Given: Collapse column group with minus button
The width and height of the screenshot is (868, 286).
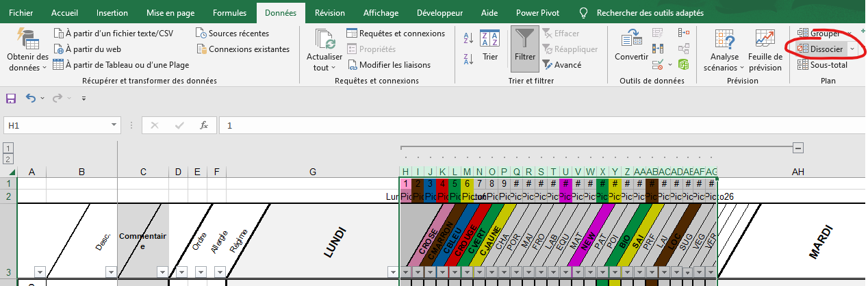Looking at the screenshot, I should point(797,148).
